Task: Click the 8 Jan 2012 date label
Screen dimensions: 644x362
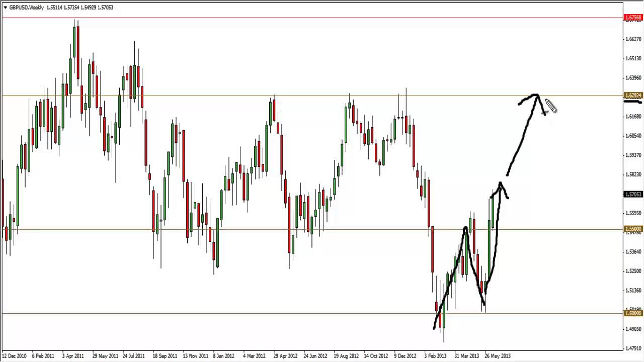Action: click(x=224, y=356)
